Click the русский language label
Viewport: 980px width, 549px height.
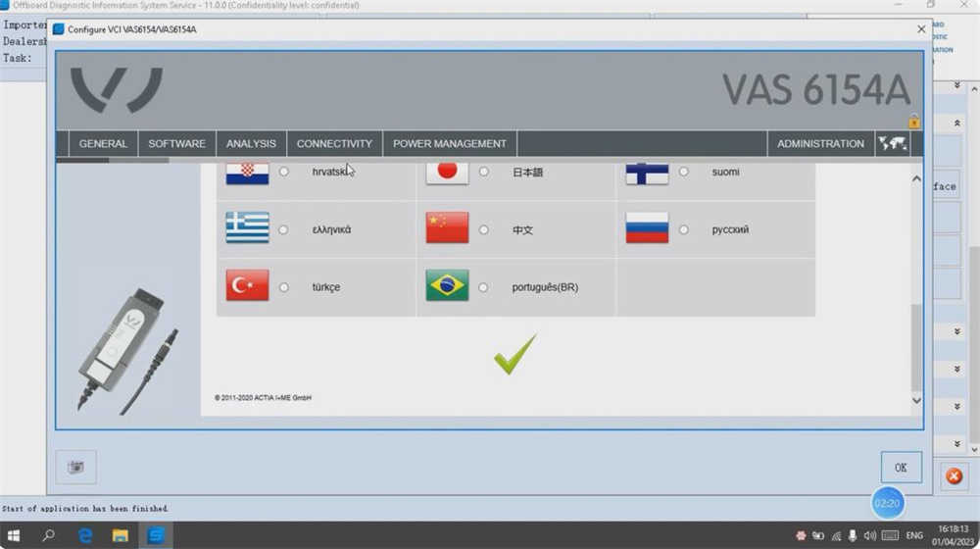tap(730, 230)
